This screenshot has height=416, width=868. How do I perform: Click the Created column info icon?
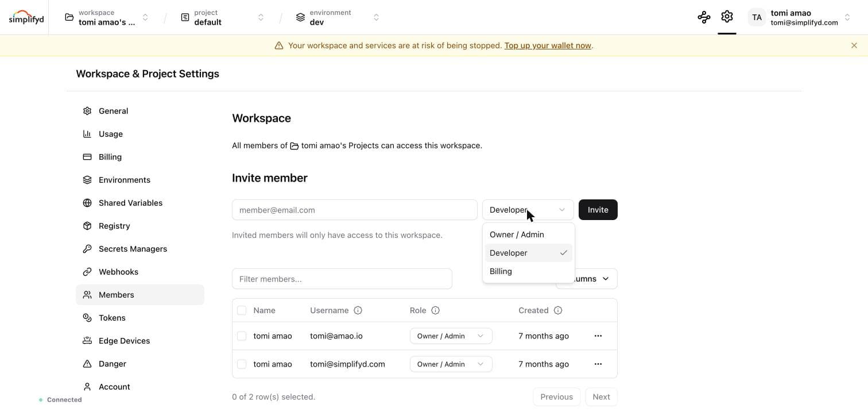[x=558, y=310]
